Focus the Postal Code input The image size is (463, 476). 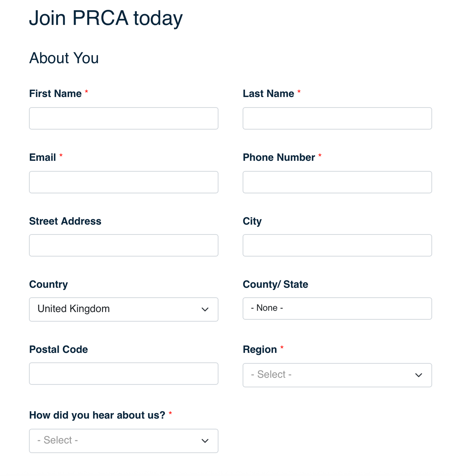pos(124,374)
